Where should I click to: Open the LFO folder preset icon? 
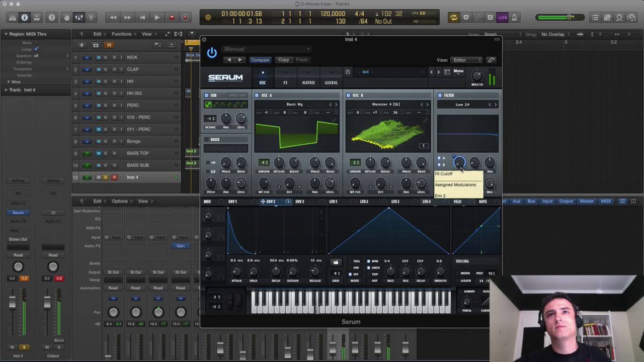coord(336,262)
